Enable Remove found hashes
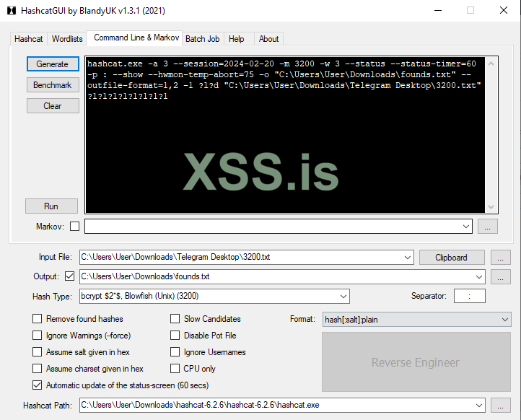 [x=38, y=319]
